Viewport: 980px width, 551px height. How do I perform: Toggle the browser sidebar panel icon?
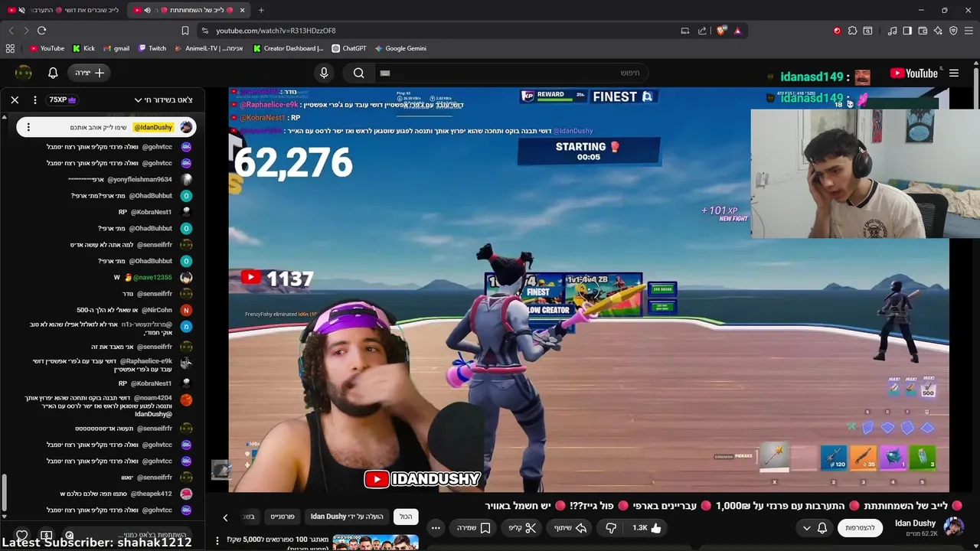(907, 31)
